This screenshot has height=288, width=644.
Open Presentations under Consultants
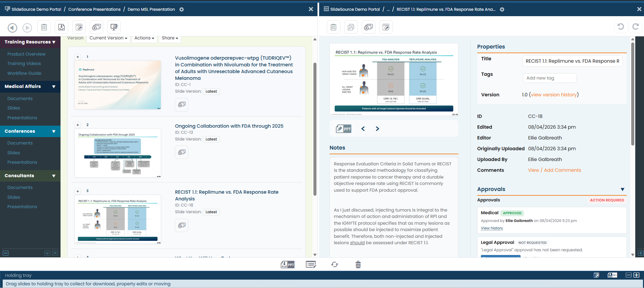pyautogui.click(x=22, y=207)
